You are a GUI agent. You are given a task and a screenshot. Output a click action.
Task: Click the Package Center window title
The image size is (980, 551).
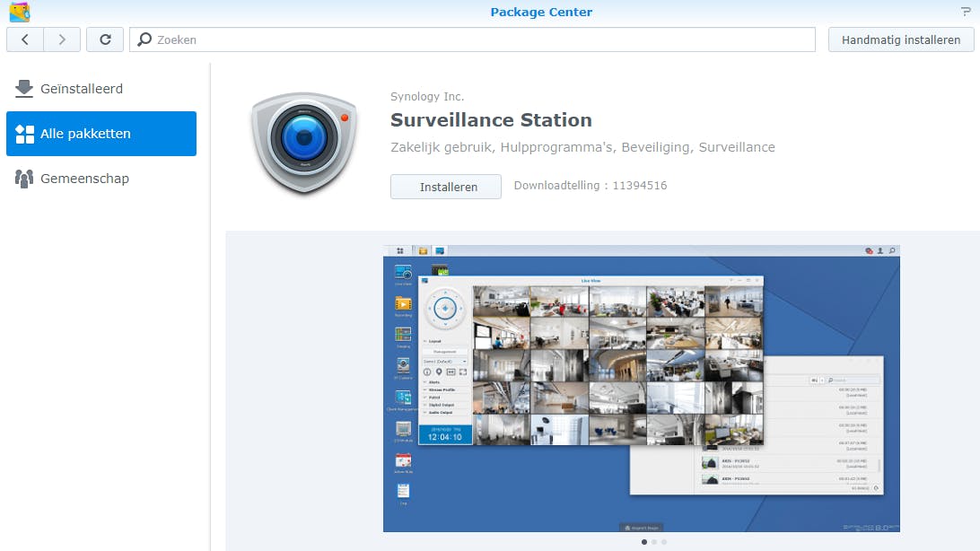[x=541, y=12]
